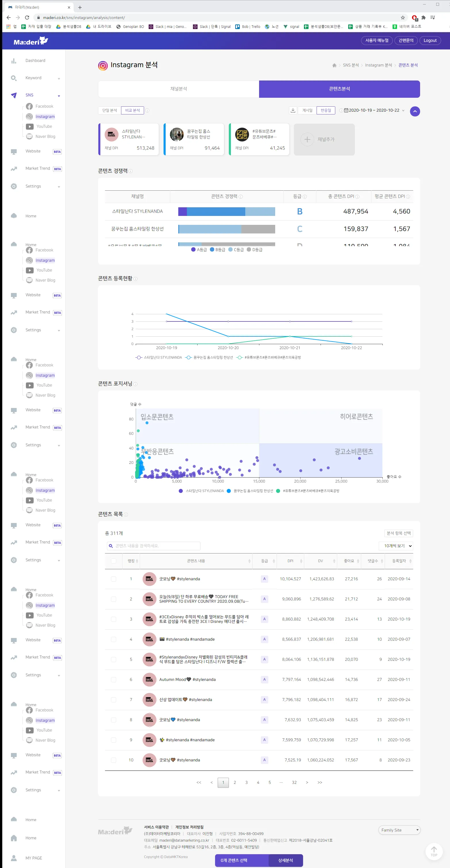Click the MY PAGE person icon

(14, 858)
